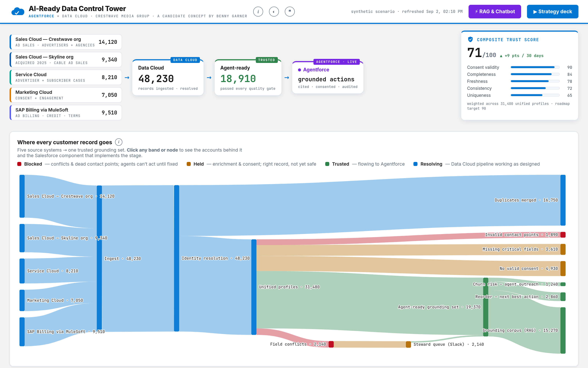
Task: Toggle the half-circle contrast theme icon
Action: coord(274,11)
